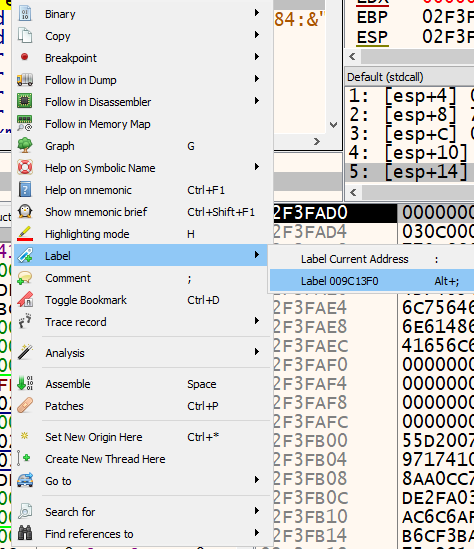
Task: Select the EBP register row
Action: pyautogui.click(x=415, y=17)
